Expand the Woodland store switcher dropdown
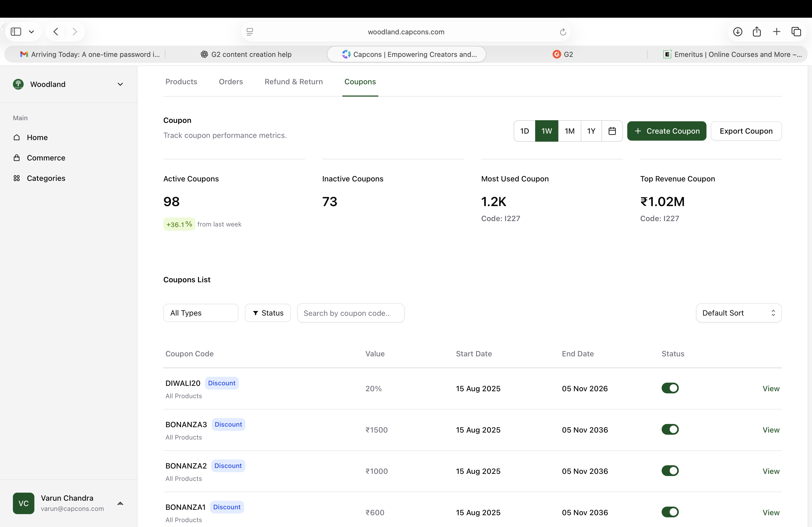 120,84
